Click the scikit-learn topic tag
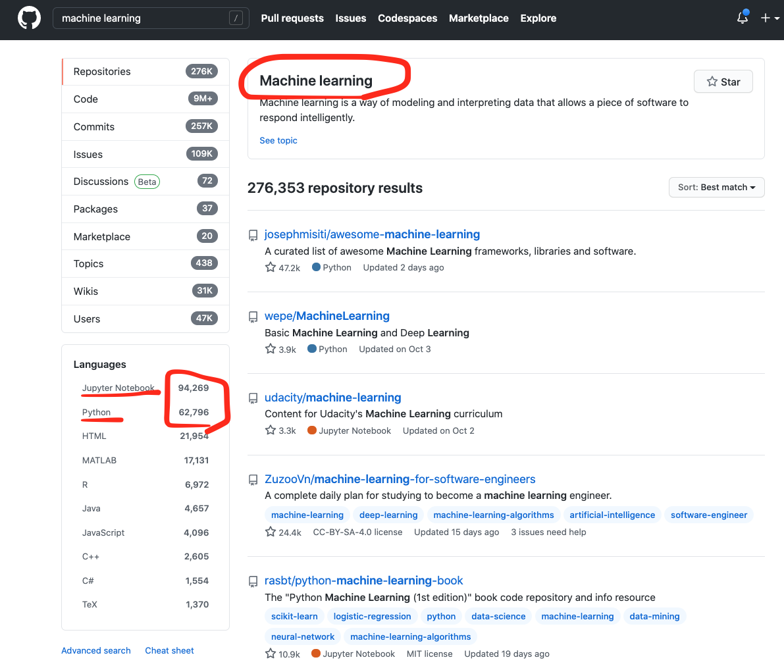 tap(294, 617)
